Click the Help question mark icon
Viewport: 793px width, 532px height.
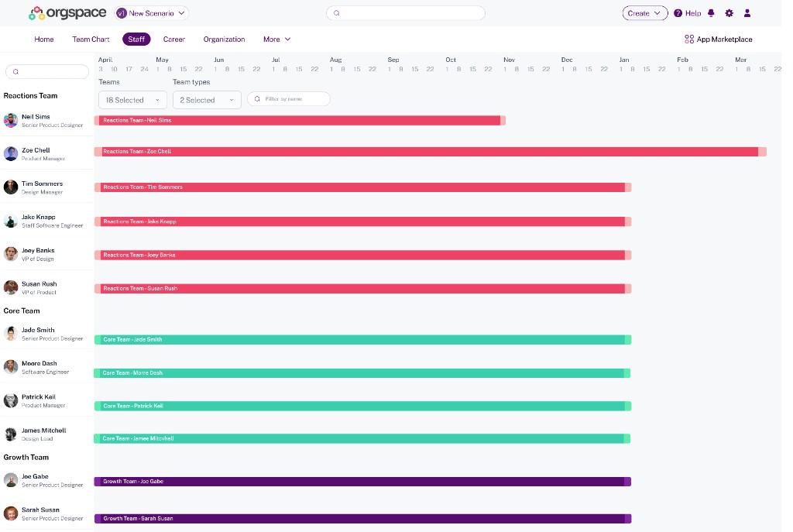pyautogui.click(x=678, y=13)
